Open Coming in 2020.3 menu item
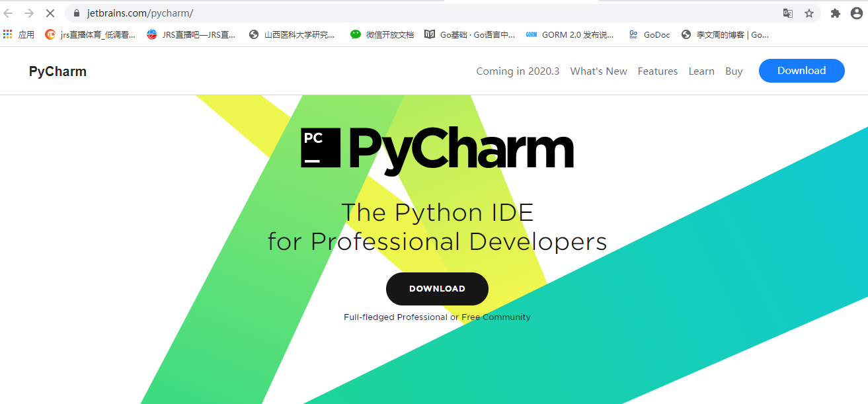The image size is (868, 404). 518,71
